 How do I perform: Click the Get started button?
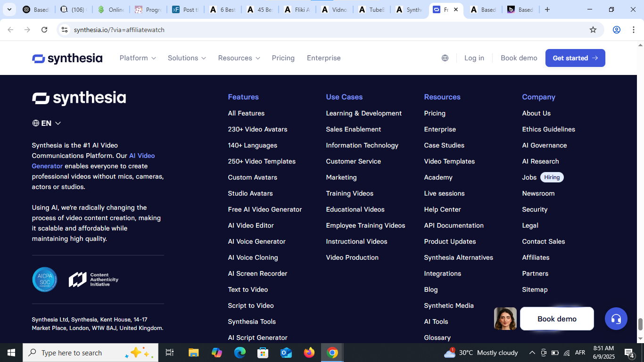point(575,58)
